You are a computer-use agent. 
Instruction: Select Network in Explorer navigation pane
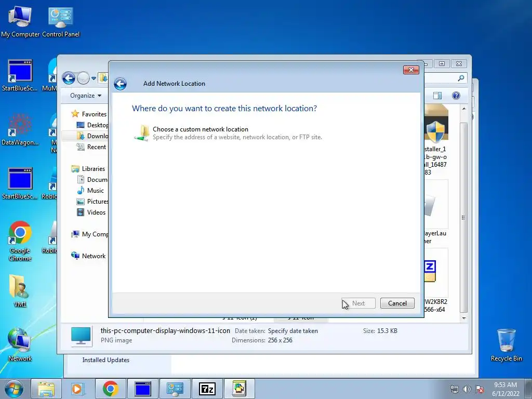pyautogui.click(x=88, y=256)
